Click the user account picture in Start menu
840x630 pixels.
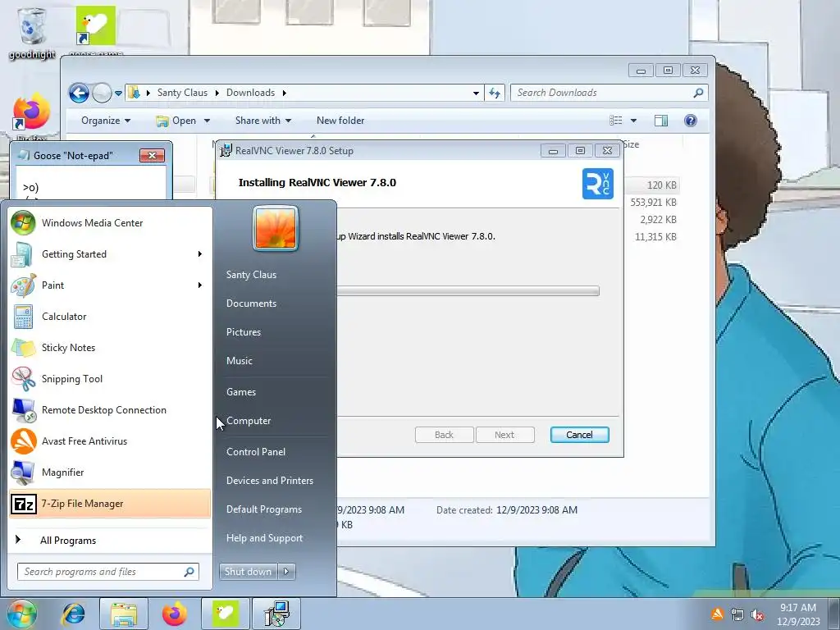[276, 228]
